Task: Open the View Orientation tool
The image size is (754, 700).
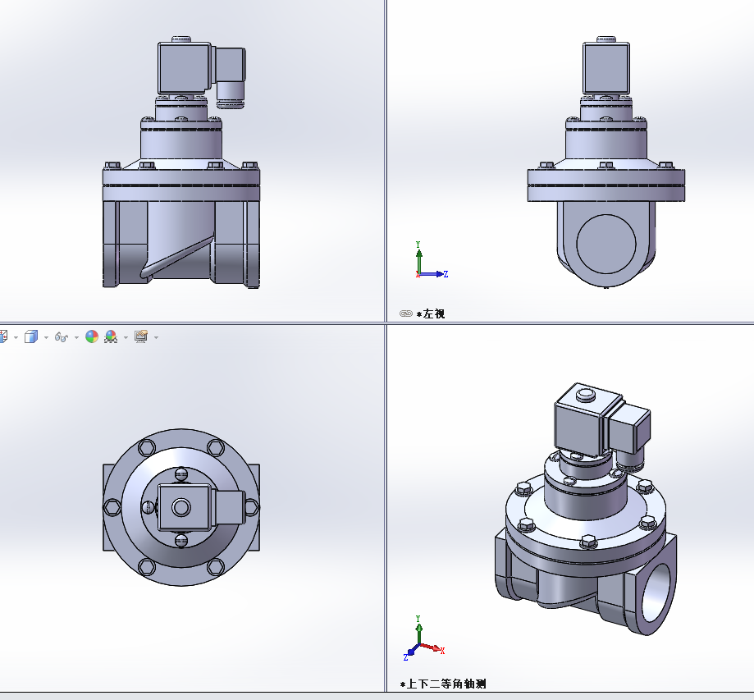Action: click(3, 336)
